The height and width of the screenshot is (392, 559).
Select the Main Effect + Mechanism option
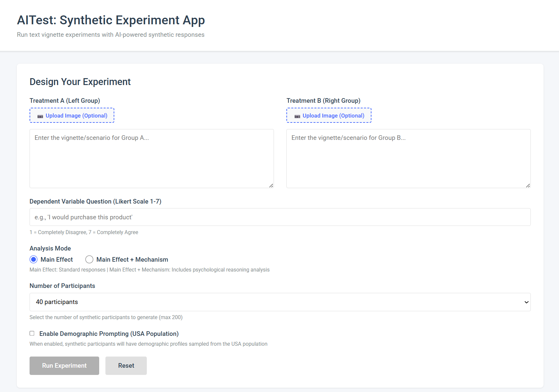pos(89,259)
